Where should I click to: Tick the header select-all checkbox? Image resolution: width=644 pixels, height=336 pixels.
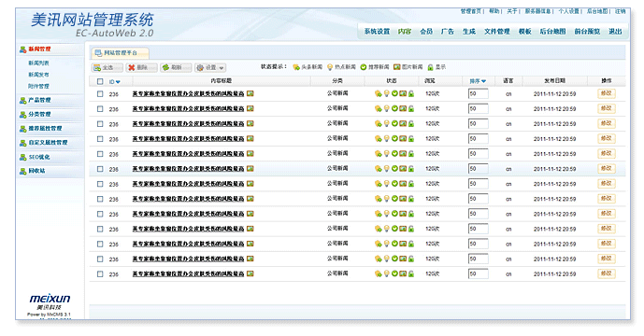tap(100, 81)
